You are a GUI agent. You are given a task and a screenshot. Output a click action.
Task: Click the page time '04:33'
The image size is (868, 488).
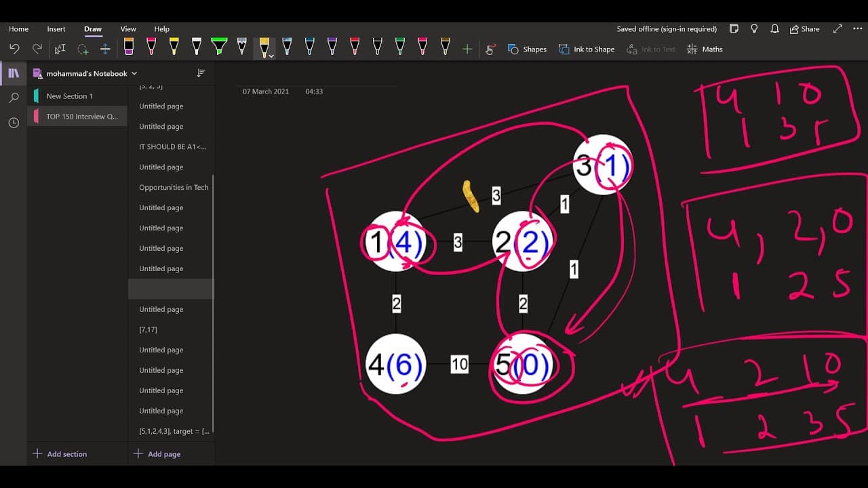click(x=314, y=91)
